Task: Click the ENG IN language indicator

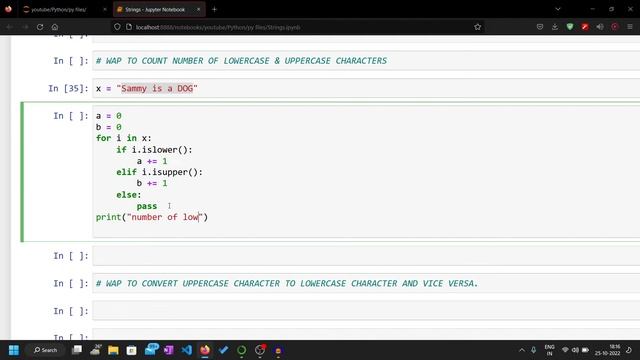Action: [549, 350]
